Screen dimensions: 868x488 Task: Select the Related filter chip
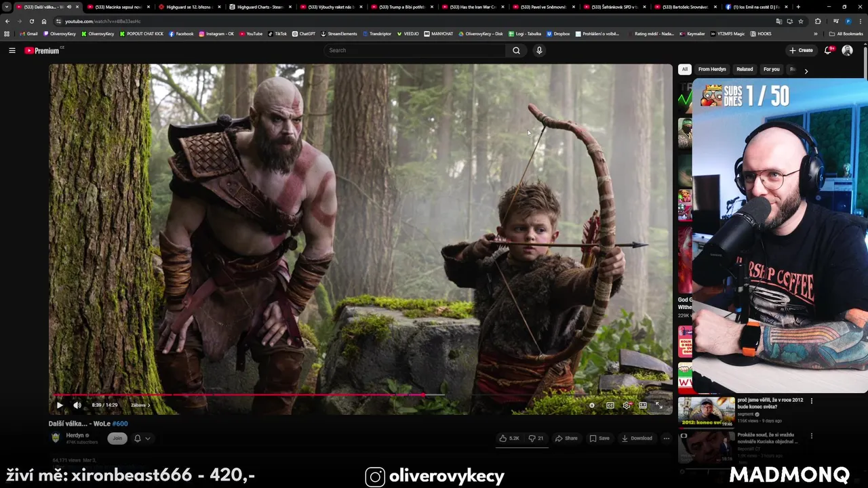(x=745, y=69)
